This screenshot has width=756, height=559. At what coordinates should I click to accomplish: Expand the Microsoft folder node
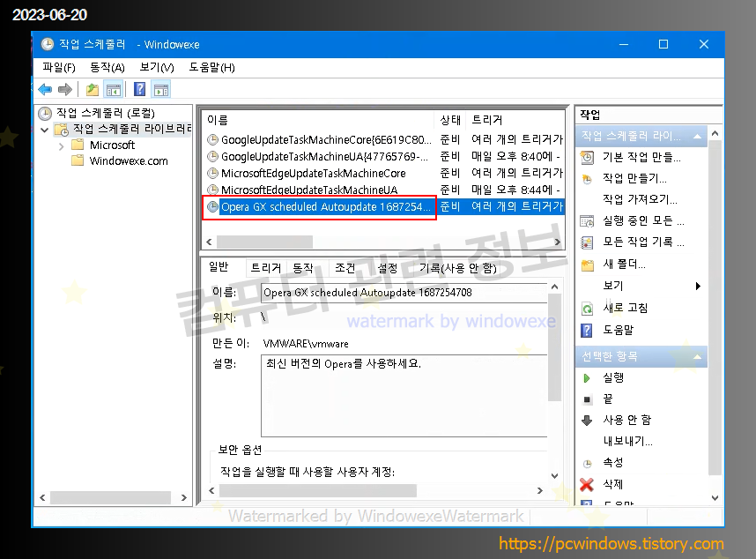click(61, 145)
